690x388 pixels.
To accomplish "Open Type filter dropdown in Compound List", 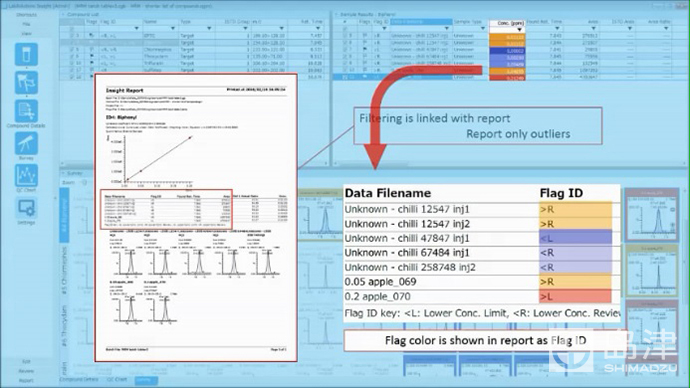I will (209, 29).
